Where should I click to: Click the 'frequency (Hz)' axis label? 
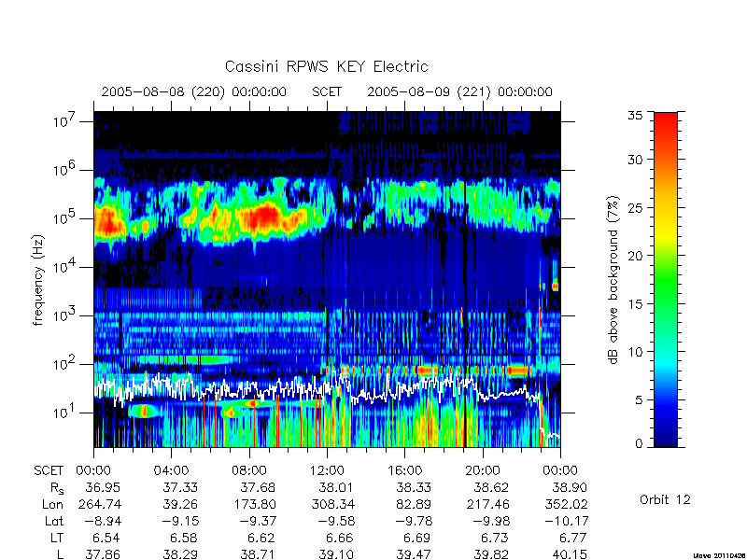tap(38, 280)
